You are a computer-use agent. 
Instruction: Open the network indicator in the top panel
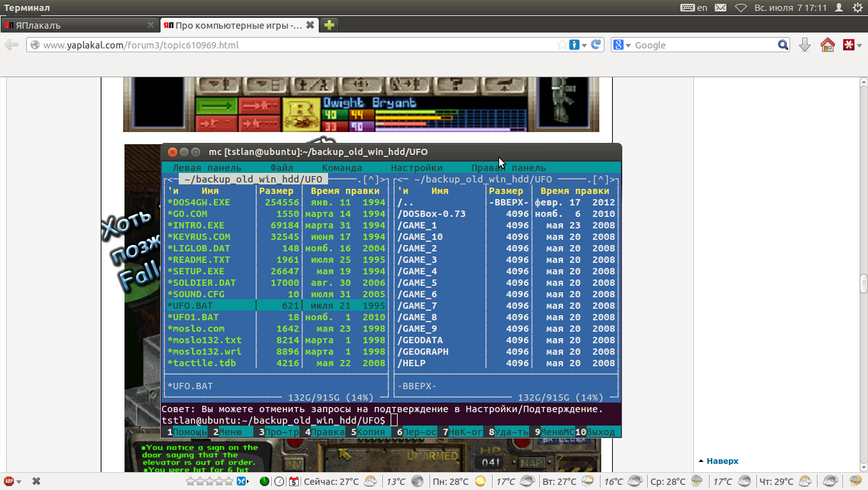click(741, 8)
